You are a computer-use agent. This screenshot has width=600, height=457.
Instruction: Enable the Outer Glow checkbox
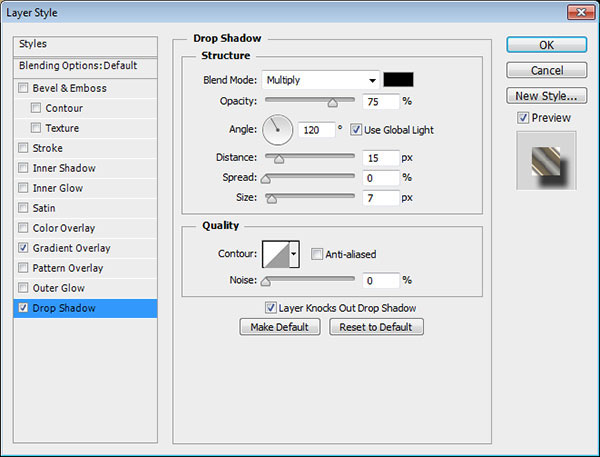click(x=23, y=287)
